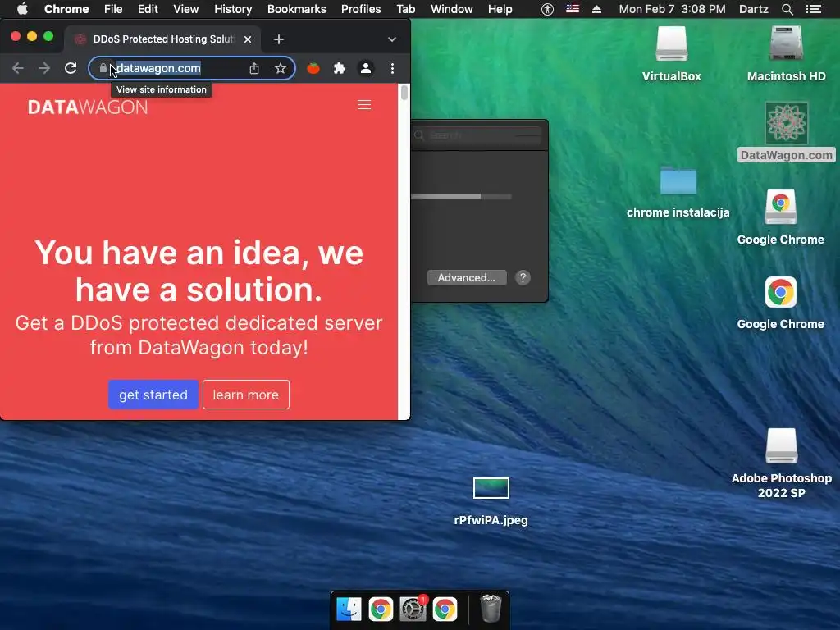Screen dimensions: 840x630
Task: Select the chrome instalacija folder
Action: tap(678, 180)
